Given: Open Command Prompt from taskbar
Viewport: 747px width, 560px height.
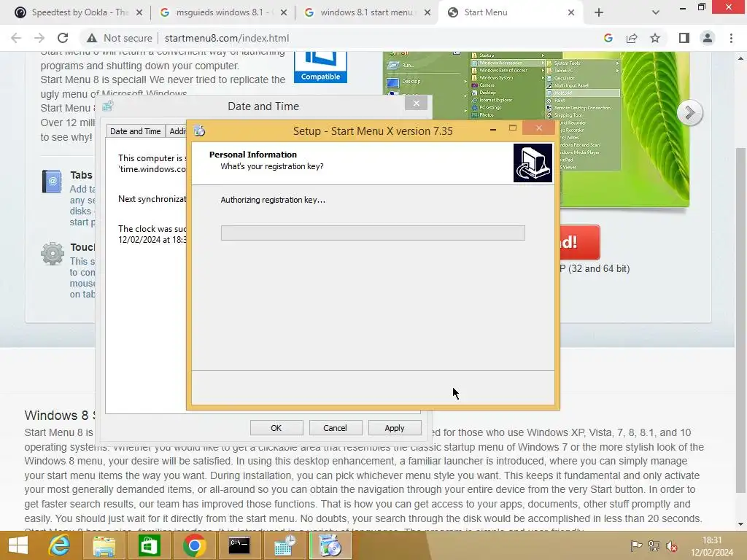Looking at the screenshot, I should pos(239,545).
